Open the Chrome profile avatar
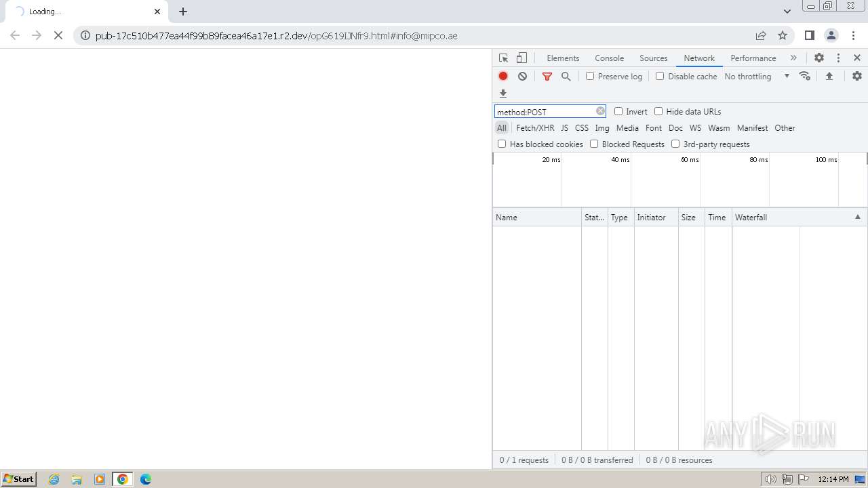Screen dimensions: 868x488 pos(831,35)
